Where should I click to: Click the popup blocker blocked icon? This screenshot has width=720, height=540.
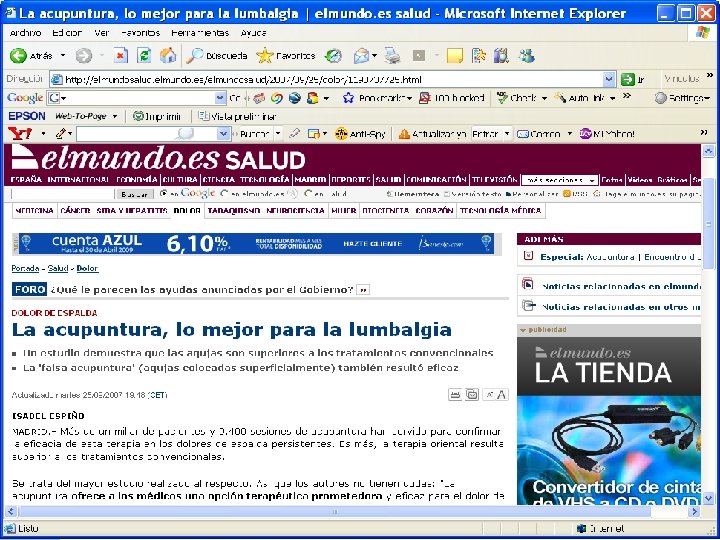[x=425, y=98]
